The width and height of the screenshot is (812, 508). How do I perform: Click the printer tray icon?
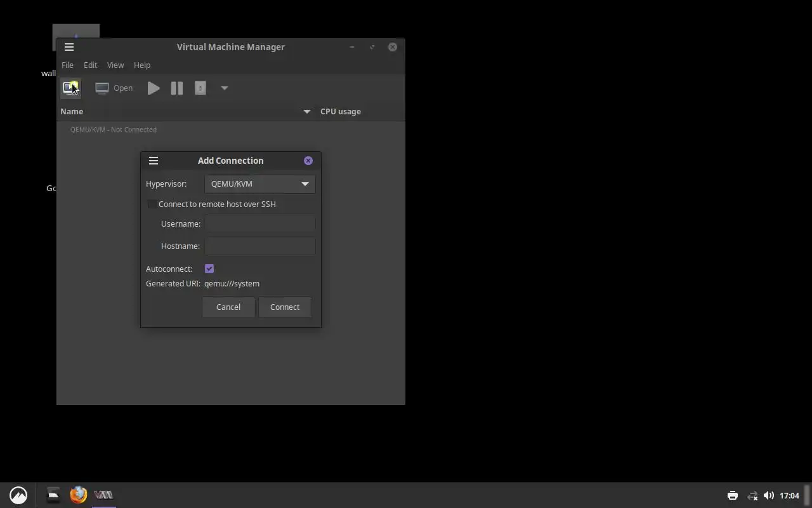click(x=733, y=496)
